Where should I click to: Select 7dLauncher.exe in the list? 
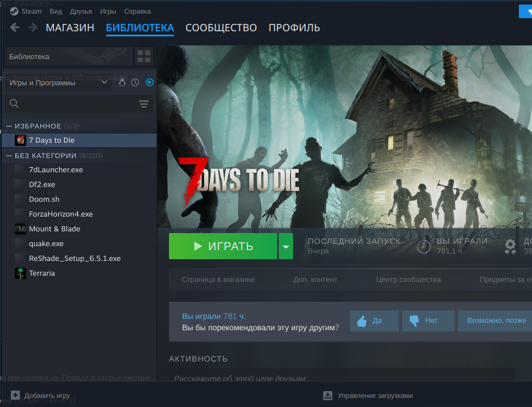pos(80,170)
